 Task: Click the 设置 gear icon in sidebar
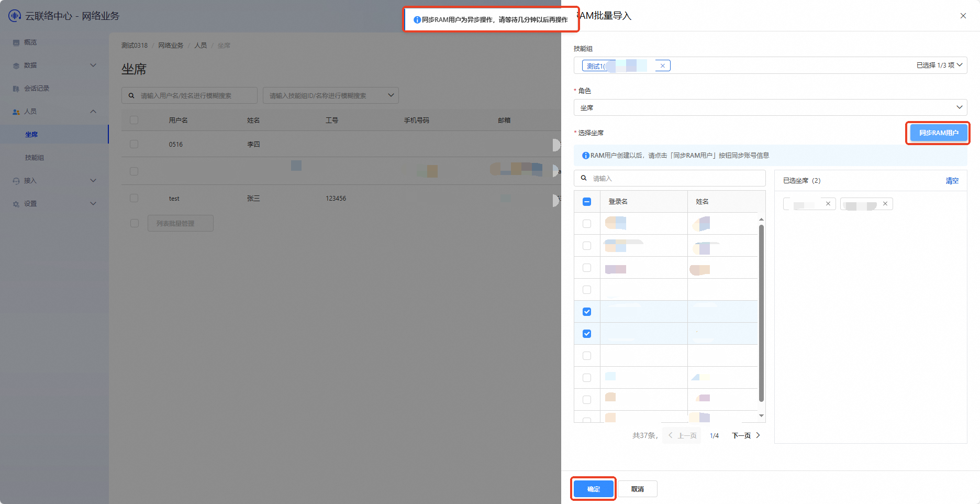[16, 204]
